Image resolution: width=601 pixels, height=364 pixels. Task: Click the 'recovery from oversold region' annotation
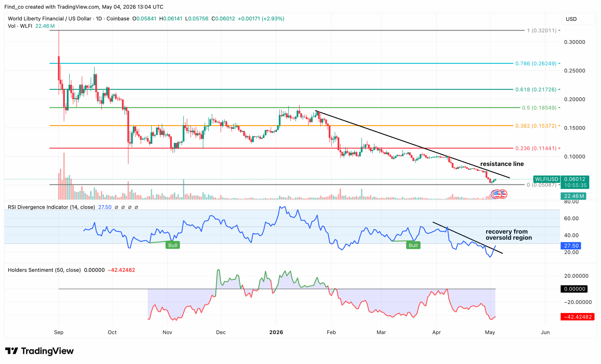click(x=509, y=234)
